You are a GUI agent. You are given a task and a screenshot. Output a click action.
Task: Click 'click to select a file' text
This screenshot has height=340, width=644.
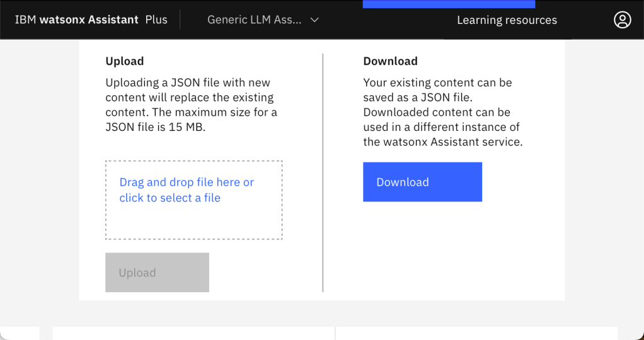click(x=170, y=198)
